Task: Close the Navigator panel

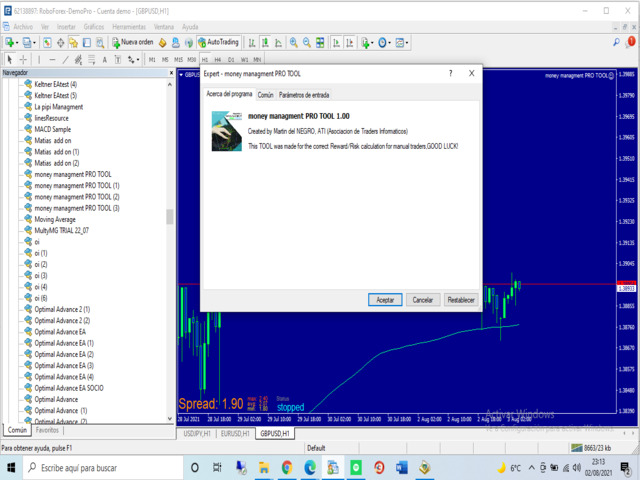Action: (171, 73)
